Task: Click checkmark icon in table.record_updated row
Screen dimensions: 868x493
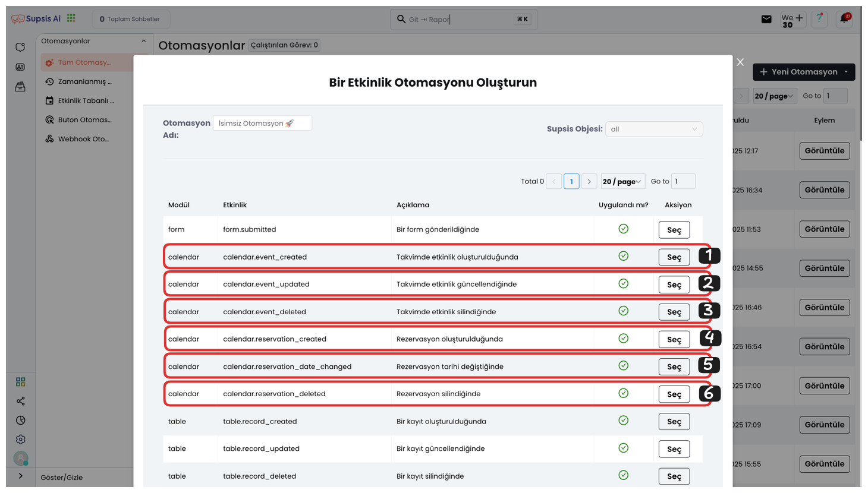Action: tap(623, 448)
